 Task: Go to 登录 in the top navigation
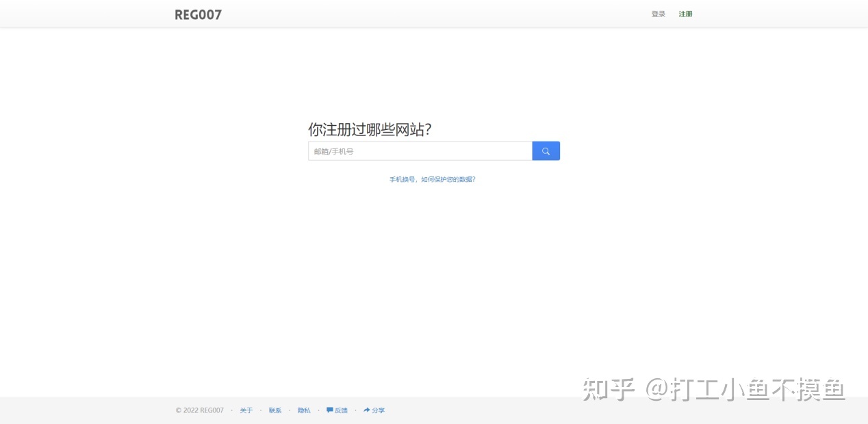pos(658,14)
